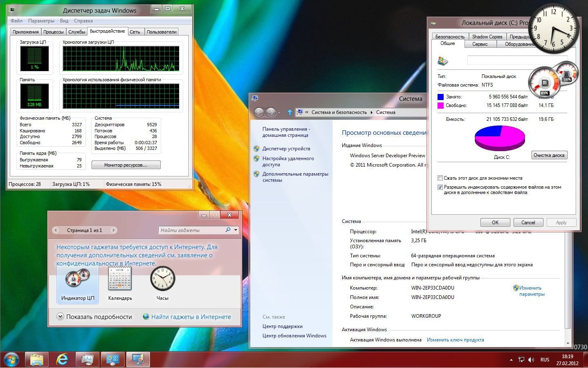Show hidden tray icons arrow
Viewport: 588px width, 368px height.
click(x=511, y=360)
